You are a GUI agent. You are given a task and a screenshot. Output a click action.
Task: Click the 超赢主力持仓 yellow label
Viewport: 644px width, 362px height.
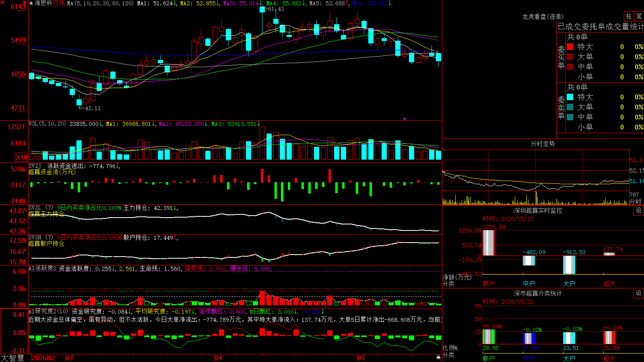point(46,214)
